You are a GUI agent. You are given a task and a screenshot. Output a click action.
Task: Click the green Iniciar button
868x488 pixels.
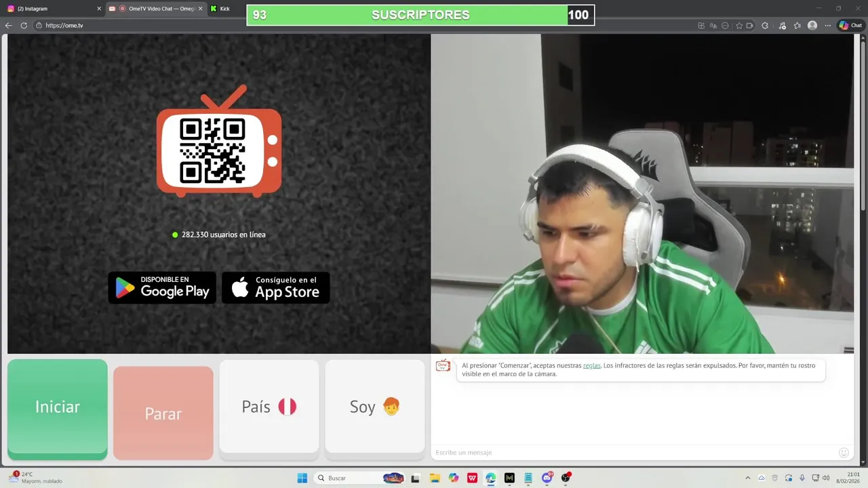click(x=58, y=409)
